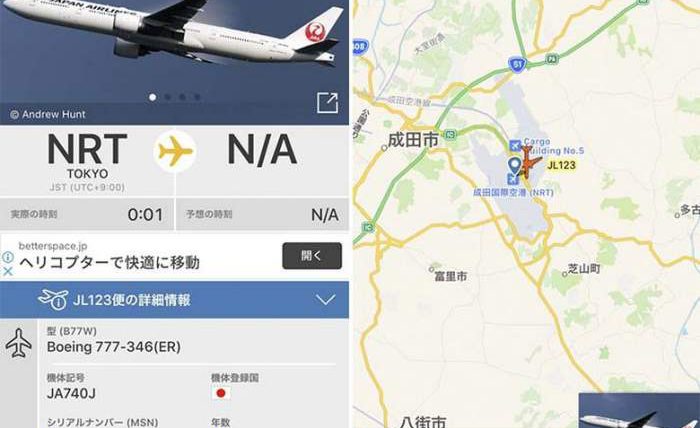The image size is (700, 428).
Task: Click the ad info icon
Action: (8, 257)
